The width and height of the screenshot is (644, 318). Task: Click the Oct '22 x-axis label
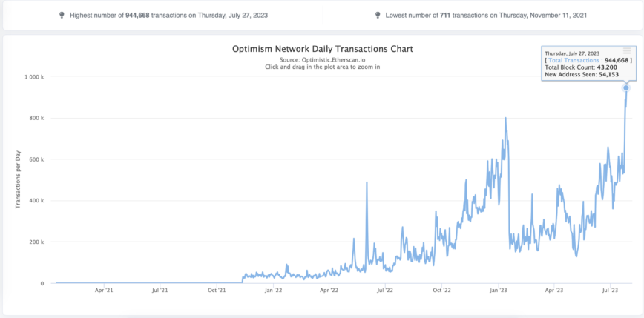[x=441, y=290]
